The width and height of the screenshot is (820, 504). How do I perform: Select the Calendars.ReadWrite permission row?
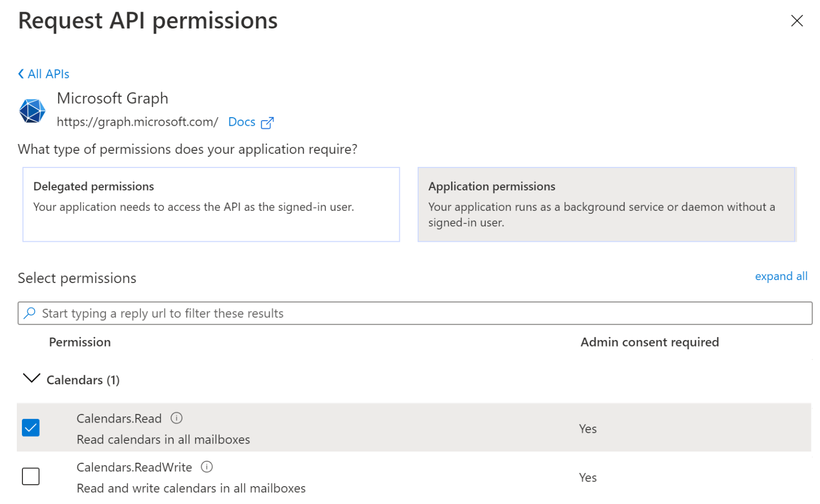pos(134,467)
